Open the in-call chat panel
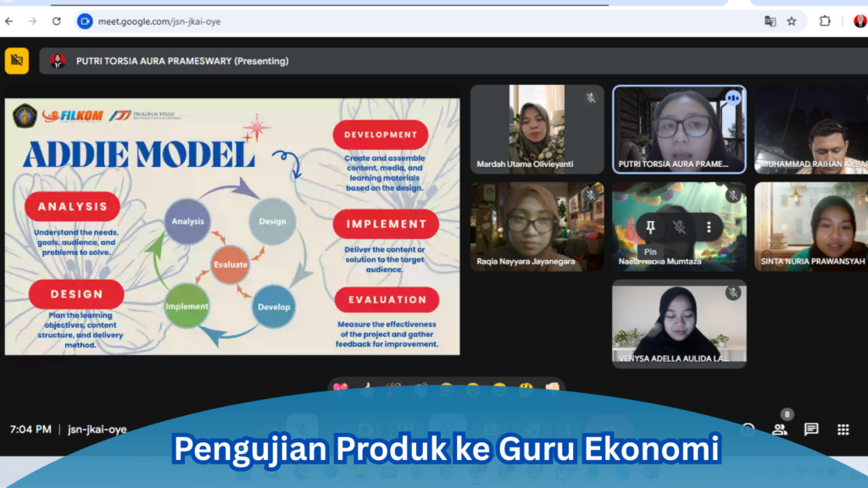The width and height of the screenshot is (868, 488). click(x=811, y=430)
